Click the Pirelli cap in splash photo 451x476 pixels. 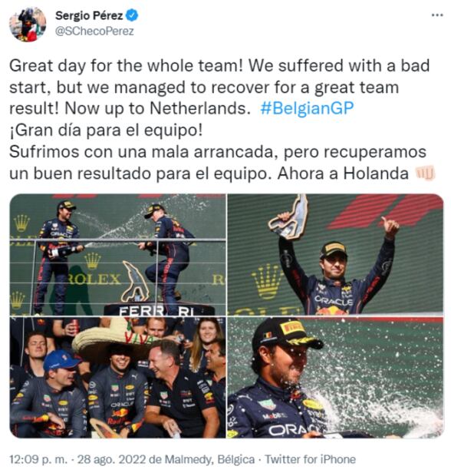pos(287,333)
